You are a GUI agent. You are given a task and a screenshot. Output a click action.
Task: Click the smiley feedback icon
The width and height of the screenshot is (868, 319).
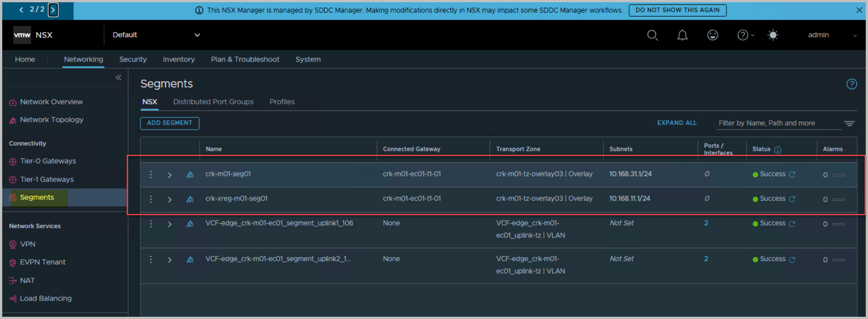712,35
